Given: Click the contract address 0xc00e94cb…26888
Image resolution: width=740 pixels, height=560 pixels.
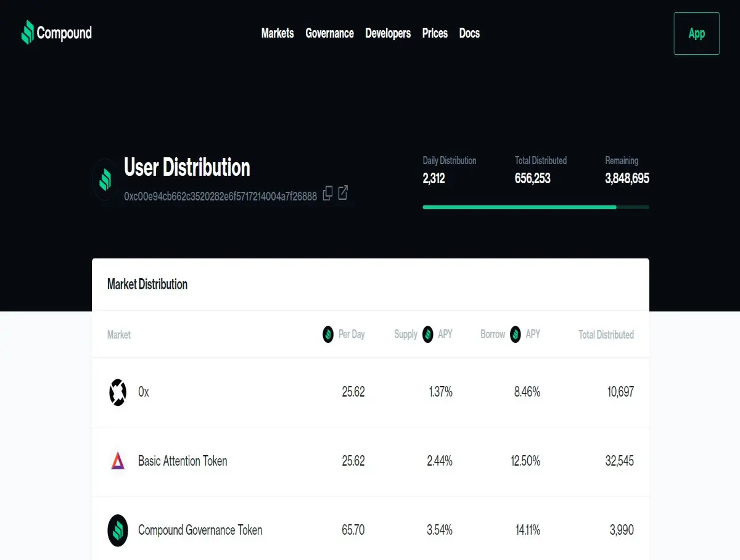Looking at the screenshot, I should 220,196.
